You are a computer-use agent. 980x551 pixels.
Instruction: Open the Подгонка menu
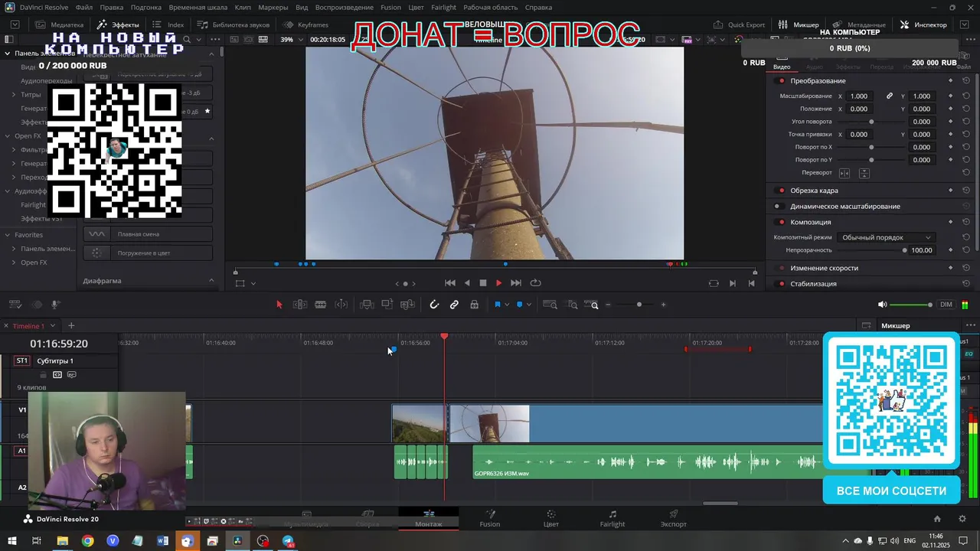point(146,7)
